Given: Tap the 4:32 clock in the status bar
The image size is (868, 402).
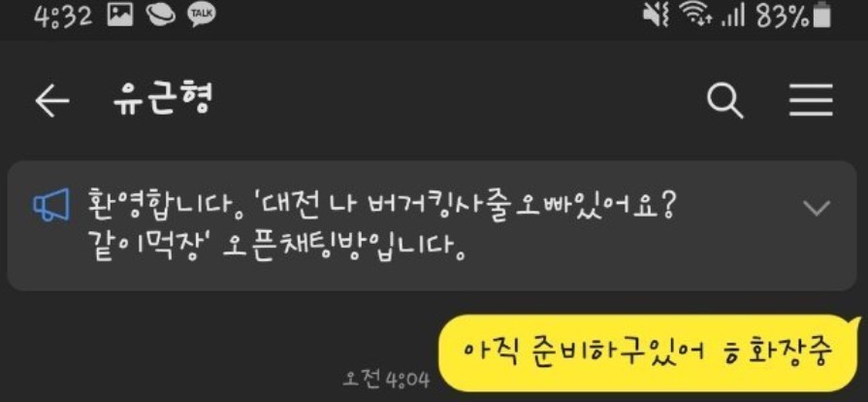Looking at the screenshot, I should pos(62,17).
